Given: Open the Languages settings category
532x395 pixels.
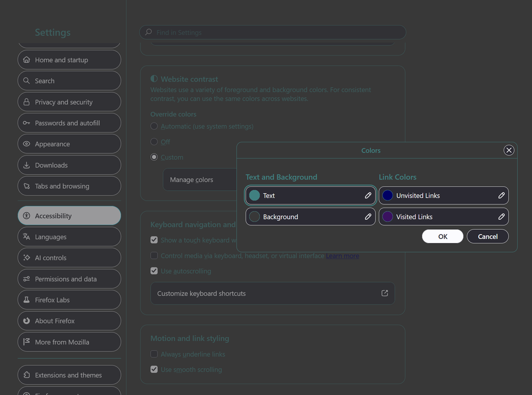Looking at the screenshot, I should tap(69, 237).
